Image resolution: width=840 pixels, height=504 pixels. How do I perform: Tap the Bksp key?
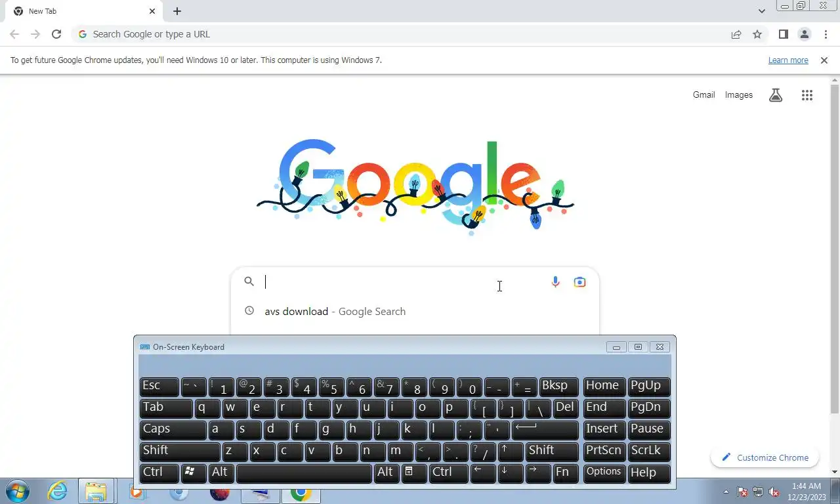point(558,387)
